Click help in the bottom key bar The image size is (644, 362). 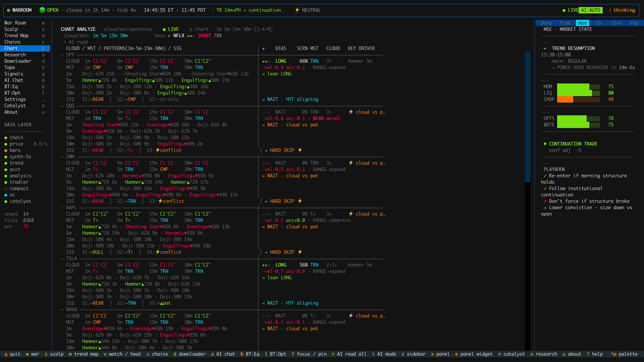point(595,354)
